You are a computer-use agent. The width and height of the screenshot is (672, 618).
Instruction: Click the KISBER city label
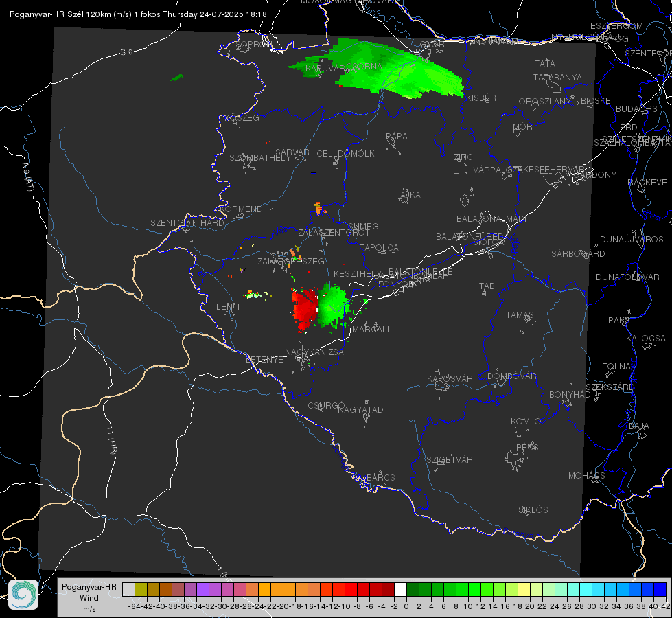pyautogui.click(x=481, y=98)
